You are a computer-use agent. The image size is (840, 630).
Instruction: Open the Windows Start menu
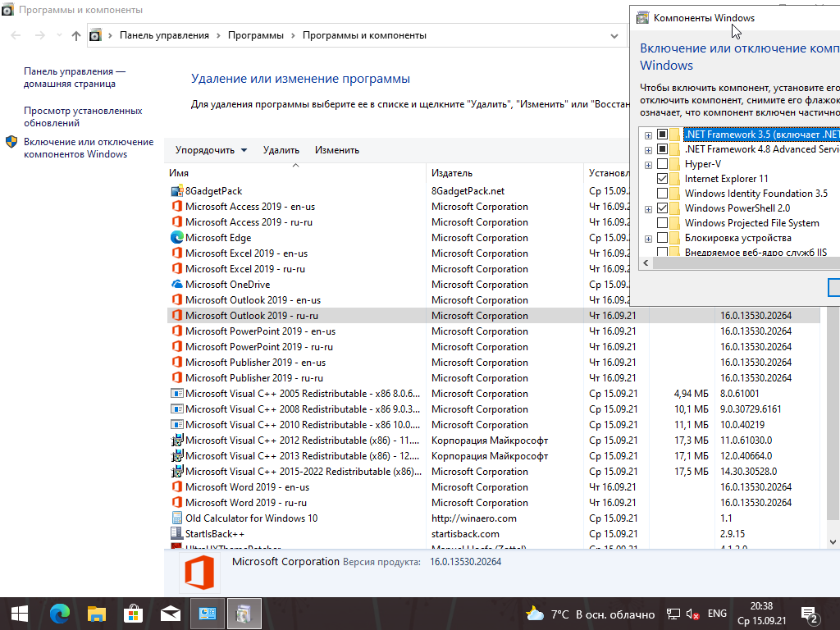[20, 614]
